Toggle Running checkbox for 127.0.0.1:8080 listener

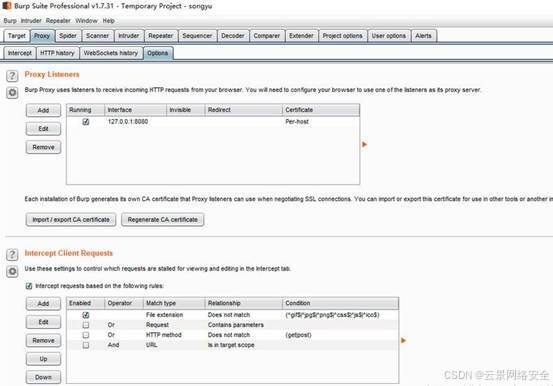click(86, 122)
